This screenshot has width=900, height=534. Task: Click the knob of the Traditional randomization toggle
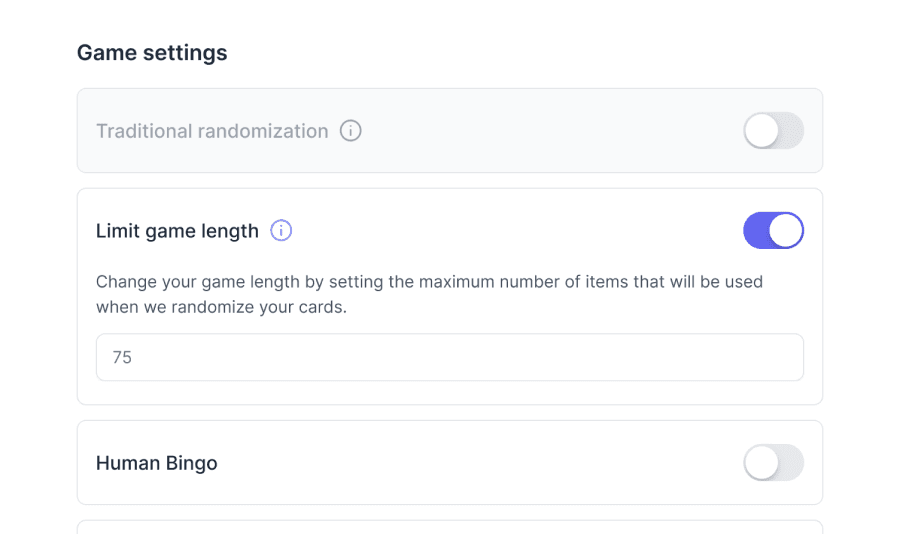(761, 131)
